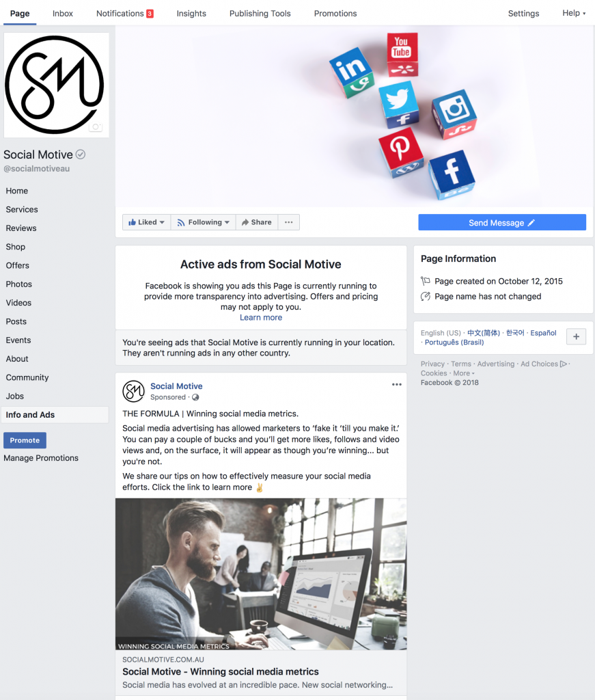The height and width of the screenshot is (700, 595).
Task: Open the Help dropdown menu
Action: [x=574, y=13]
